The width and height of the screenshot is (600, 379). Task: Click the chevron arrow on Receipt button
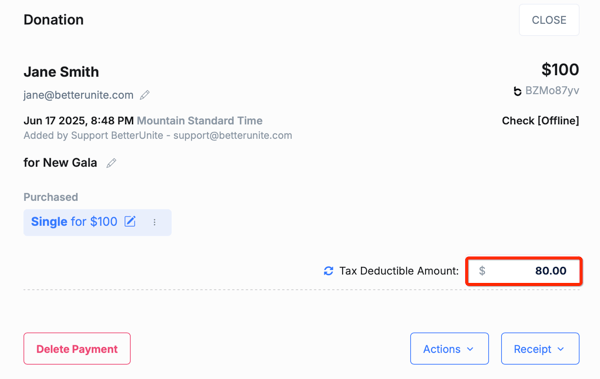561,349
